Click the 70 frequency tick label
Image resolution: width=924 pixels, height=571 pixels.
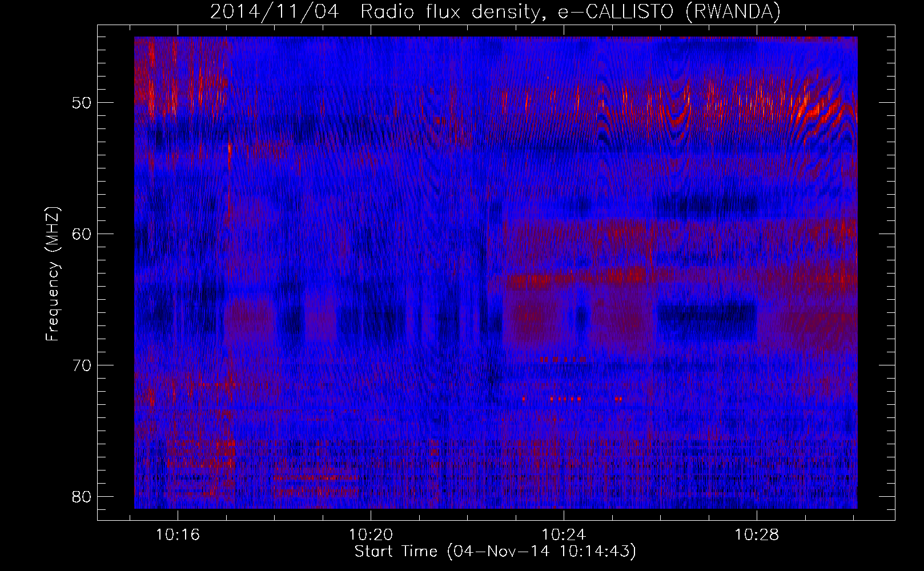pyautogui.click(x=82, y=365)
